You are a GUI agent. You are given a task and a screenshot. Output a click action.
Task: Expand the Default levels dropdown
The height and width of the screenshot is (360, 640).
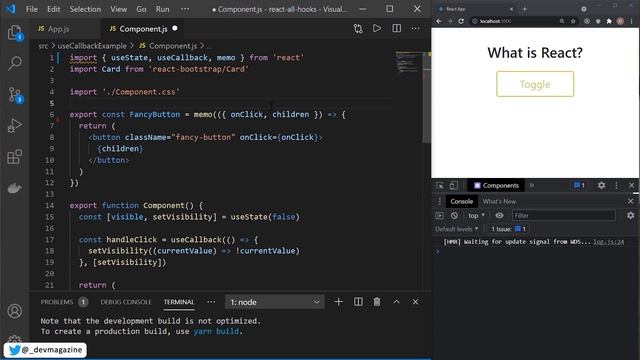(457, 229)
